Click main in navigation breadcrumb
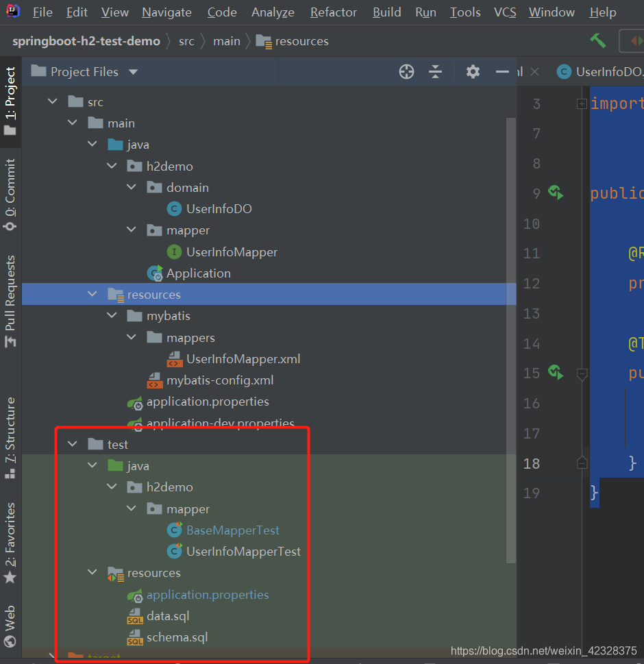The height and width of the screenshot is (664, 644). tap(227, 41)
